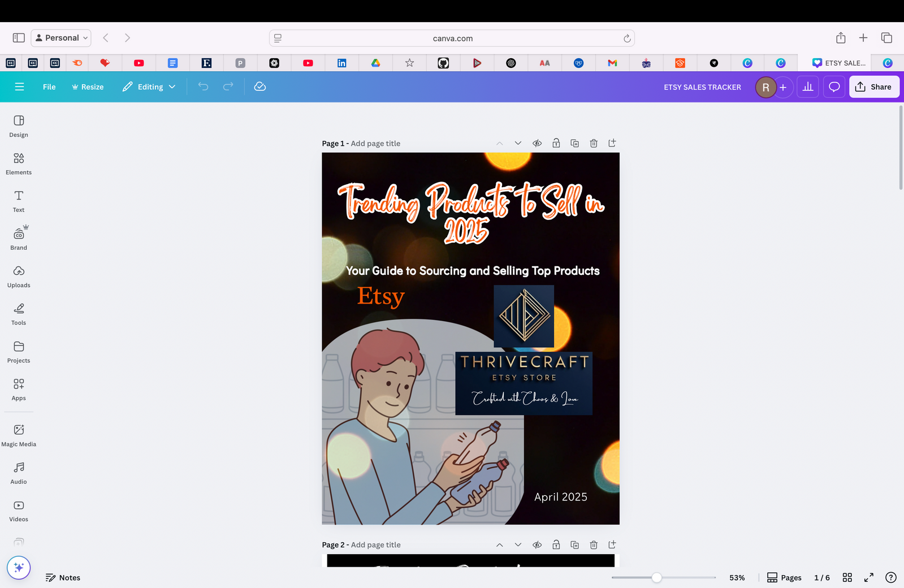Open the comments speech bubble

(x=834, y=87)
